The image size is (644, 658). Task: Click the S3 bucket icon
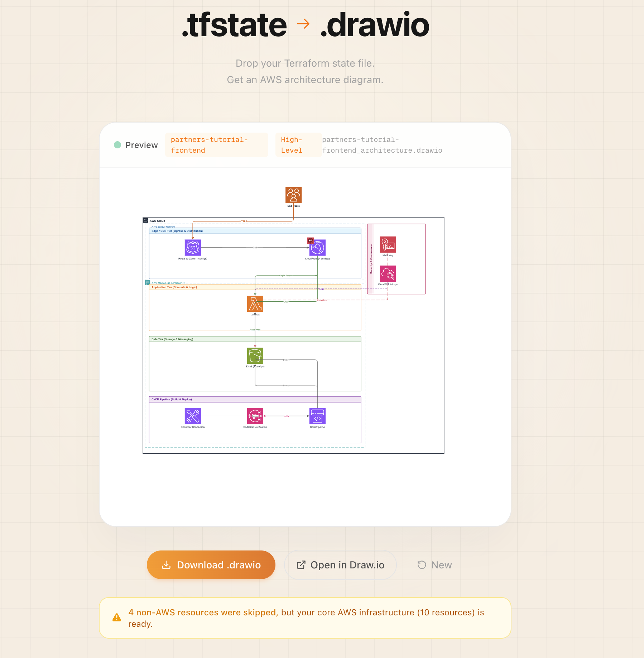[x=255, y=356]
